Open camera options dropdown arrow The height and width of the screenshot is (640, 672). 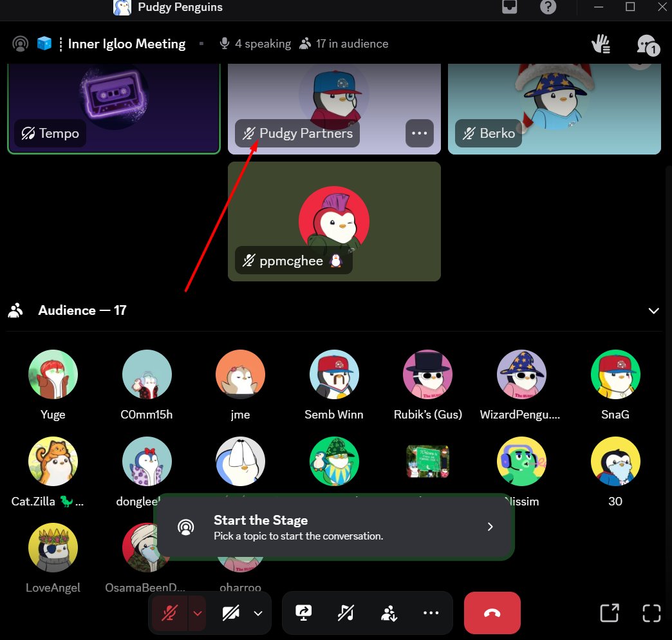pos(258,613)
